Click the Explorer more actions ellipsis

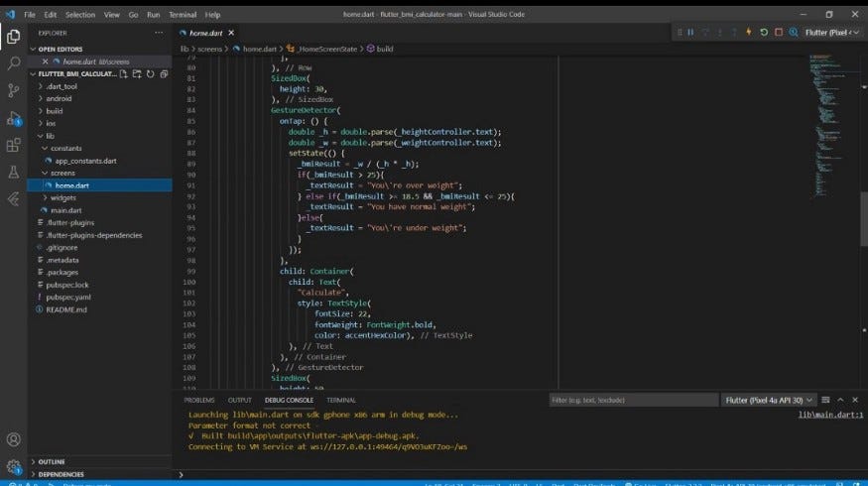159,33
